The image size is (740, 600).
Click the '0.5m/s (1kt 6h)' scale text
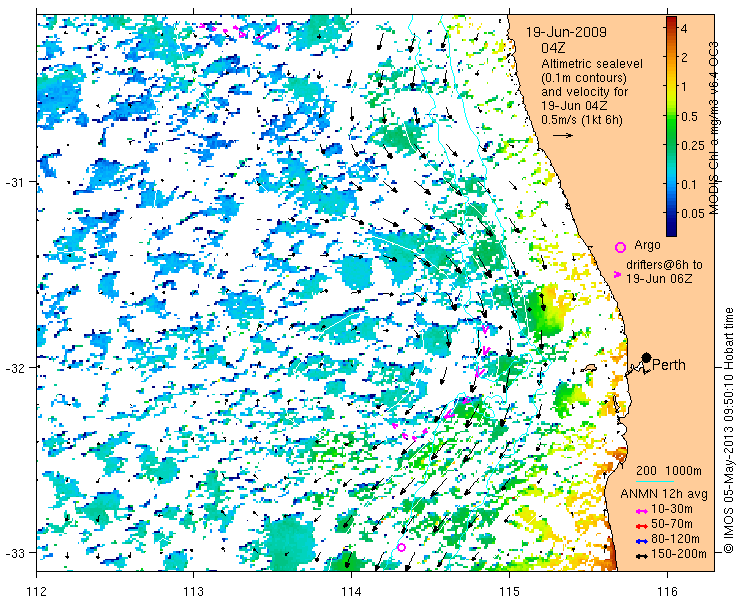582,120
